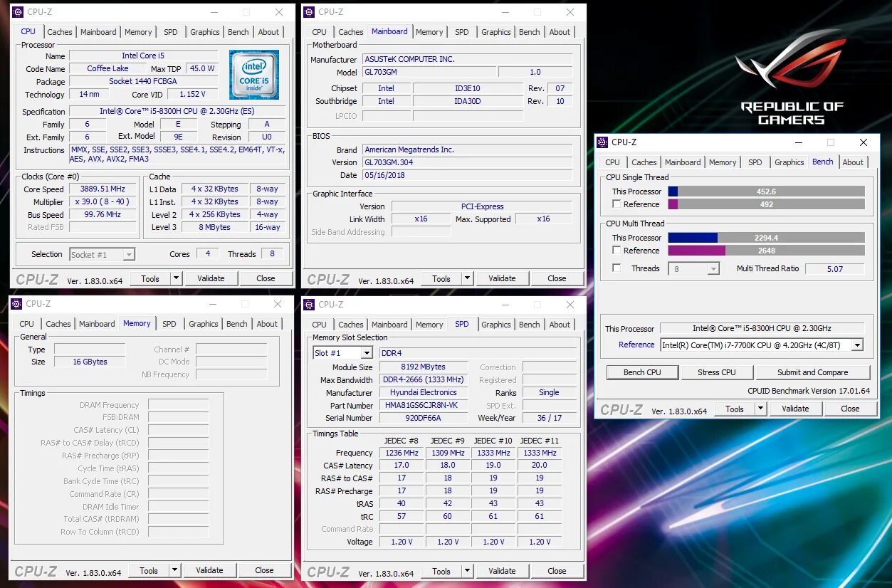Click Max Bandwidth value DDR4-2666
Image resolution: width=892 pixels, height=588 pixels.
coord(424,380)
